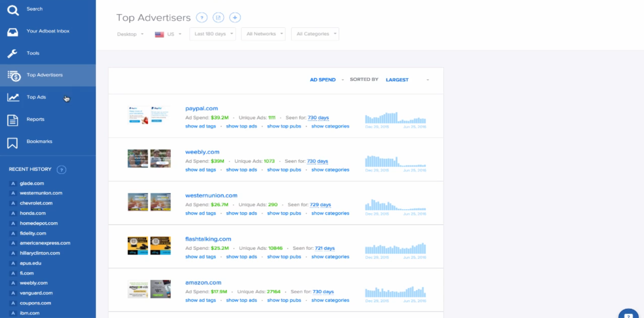The width and height of the screenshot is (644, 318).
Task: Click the first westernunion.com ad thumbnail
Action: pyautogui.click(x=138, y=202)
